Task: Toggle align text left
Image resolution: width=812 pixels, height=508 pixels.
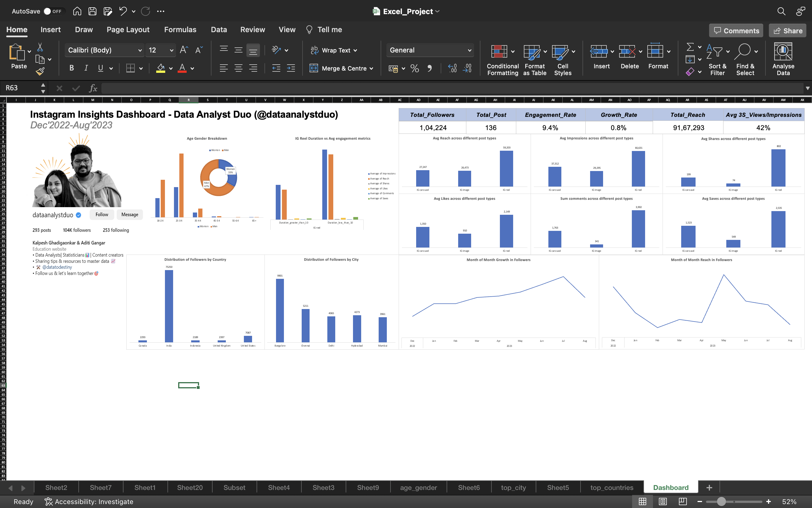Action: (224, 68)
